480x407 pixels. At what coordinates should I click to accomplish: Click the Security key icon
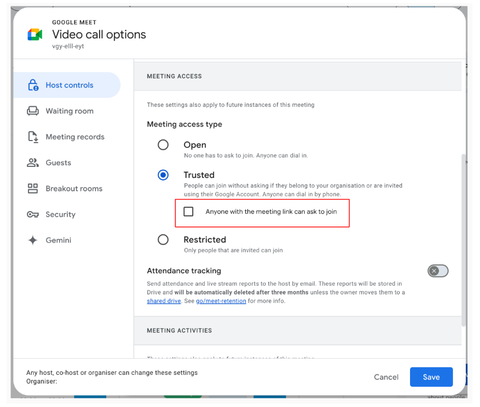(33, 214)
